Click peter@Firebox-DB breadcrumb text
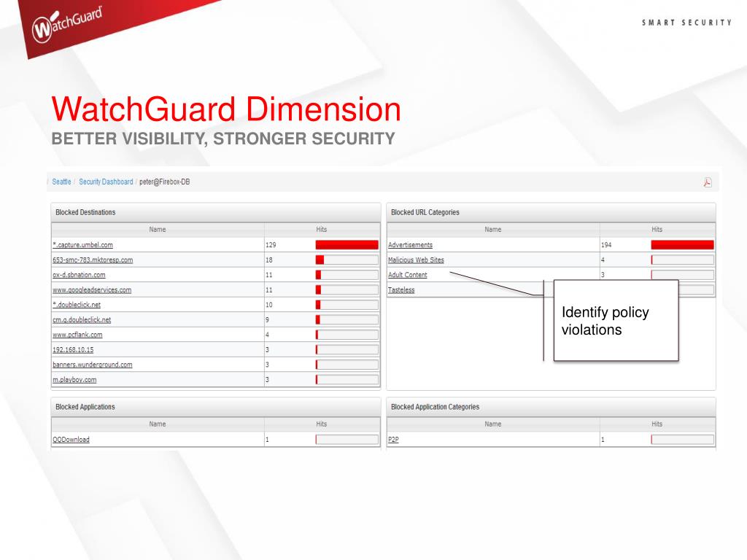 click(x=164, y=182)
